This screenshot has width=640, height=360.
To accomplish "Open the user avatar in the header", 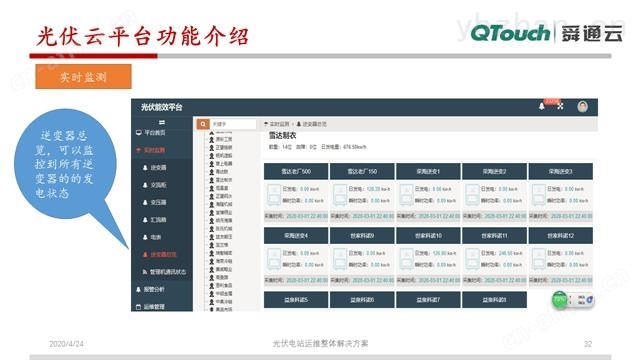I will click(582, 107).
